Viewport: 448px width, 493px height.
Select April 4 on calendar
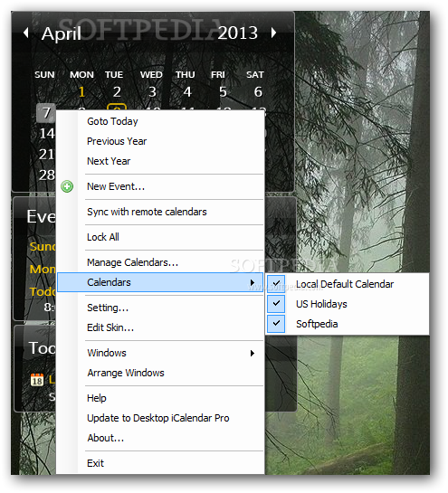[x=187, y=91]
